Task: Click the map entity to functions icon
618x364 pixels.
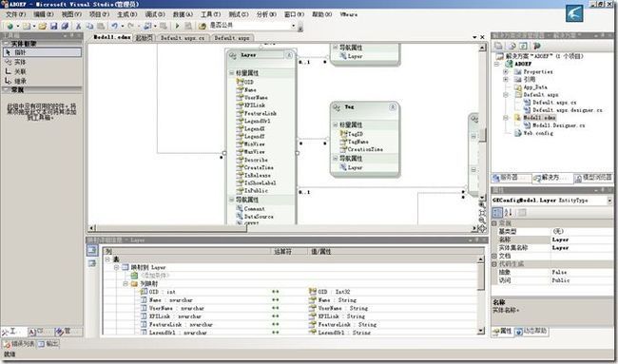Action: [x=92, y=263]
